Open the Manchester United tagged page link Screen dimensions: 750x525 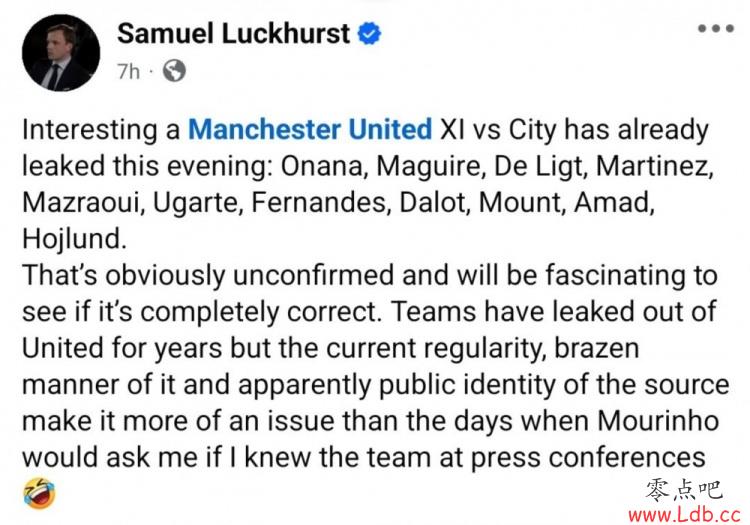[310, 129]
